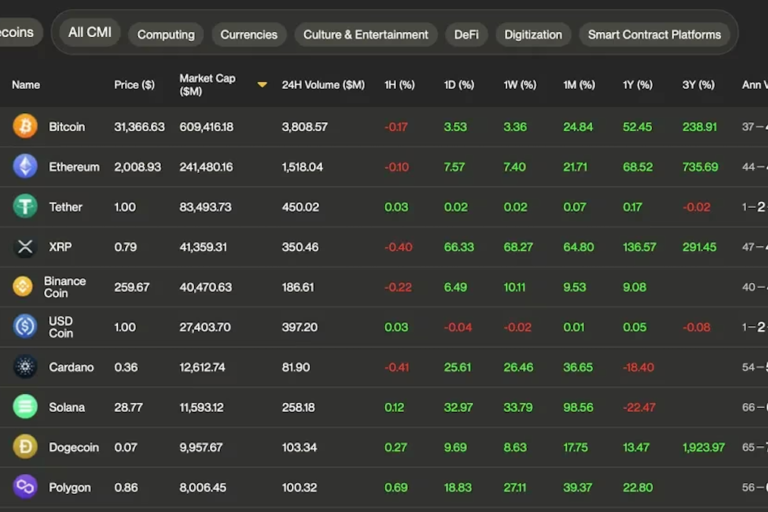Select the Digitization filter tab
768x512 pixels.
pos(533,35)
